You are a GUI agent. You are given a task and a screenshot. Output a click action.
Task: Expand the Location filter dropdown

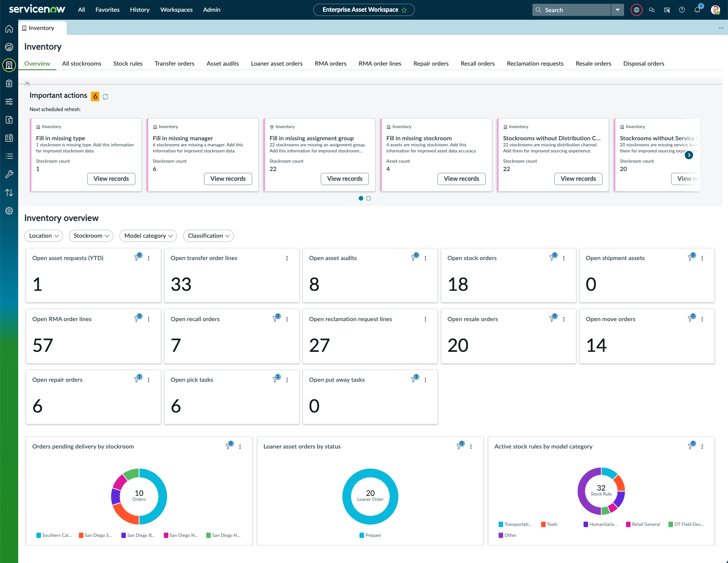pos(44,236)
